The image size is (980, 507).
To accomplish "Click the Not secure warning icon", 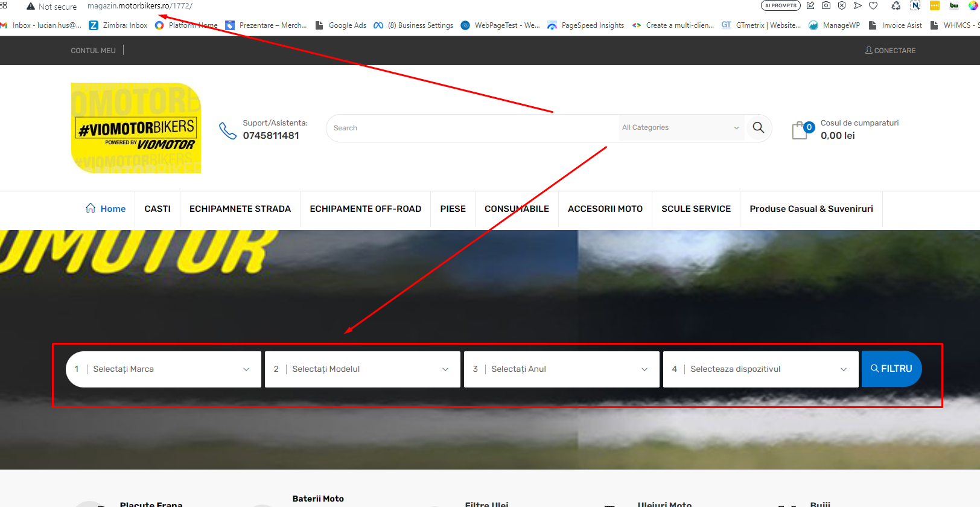I will click(x=31, y=6).
